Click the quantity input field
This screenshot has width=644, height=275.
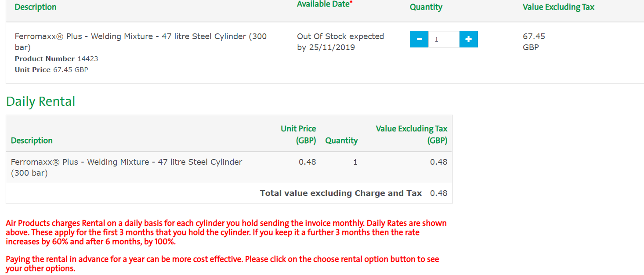point(444,39)
